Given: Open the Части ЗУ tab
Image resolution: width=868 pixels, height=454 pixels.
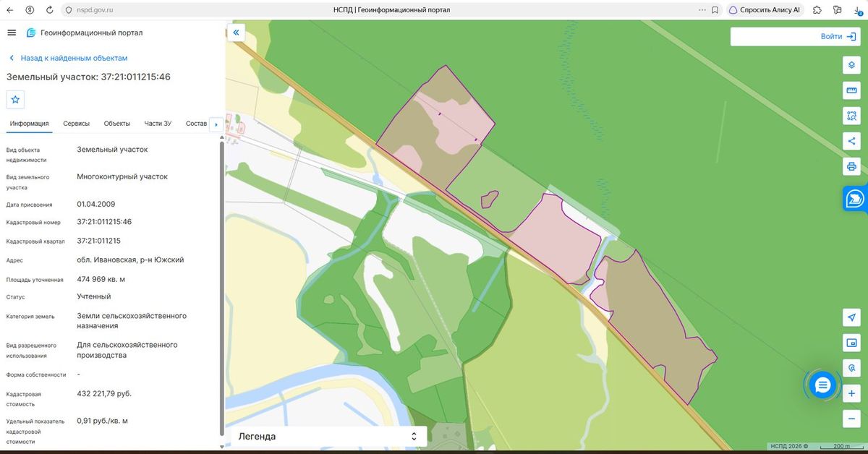Looking at the screenshot, I should 158,124.
